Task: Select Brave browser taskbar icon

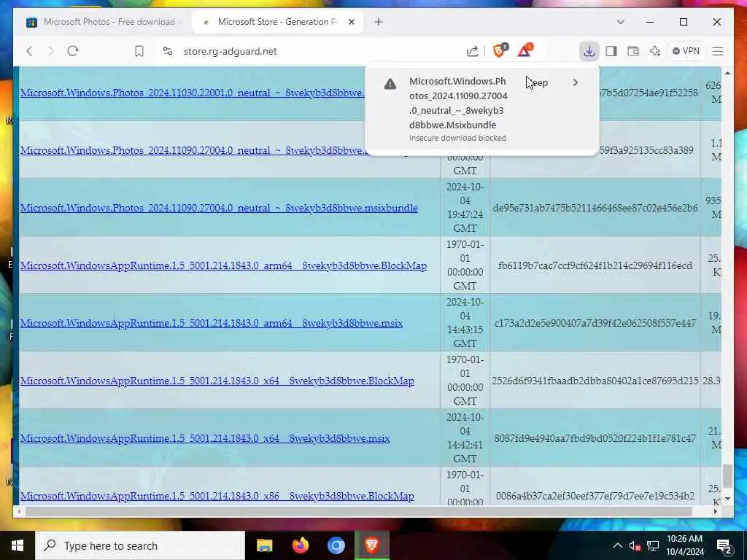Action: click(x=371, y=545)
